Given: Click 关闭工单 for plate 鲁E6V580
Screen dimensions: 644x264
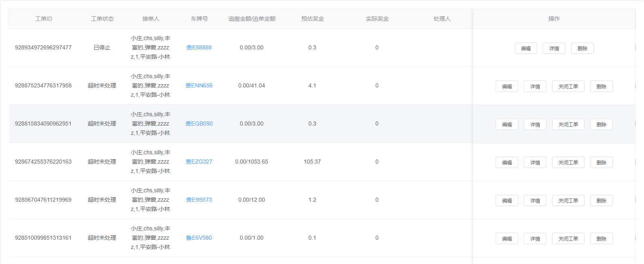Looking at the screenshot, I should (x=568, y=238).
